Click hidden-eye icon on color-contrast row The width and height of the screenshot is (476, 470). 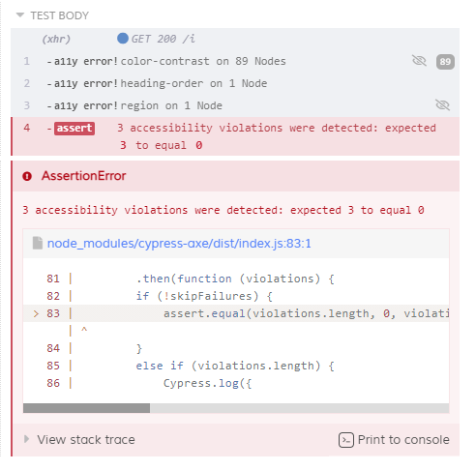coord(419,60)
